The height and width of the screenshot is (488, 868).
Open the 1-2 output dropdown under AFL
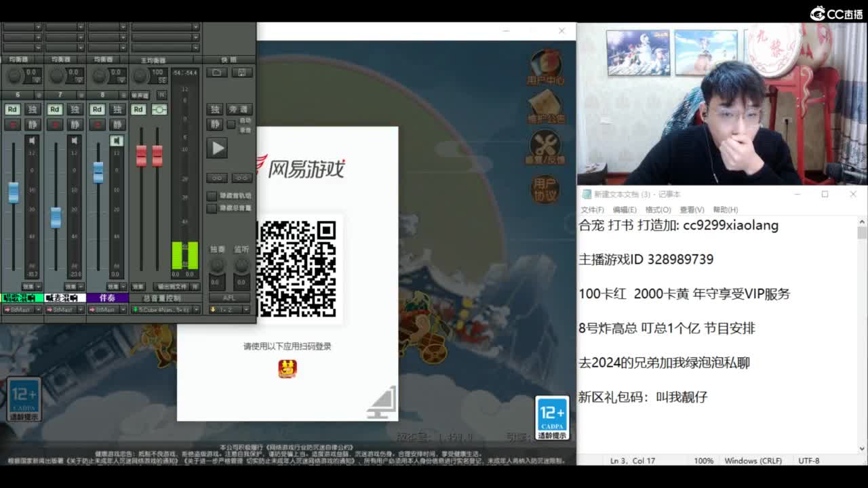click(245, 310)
